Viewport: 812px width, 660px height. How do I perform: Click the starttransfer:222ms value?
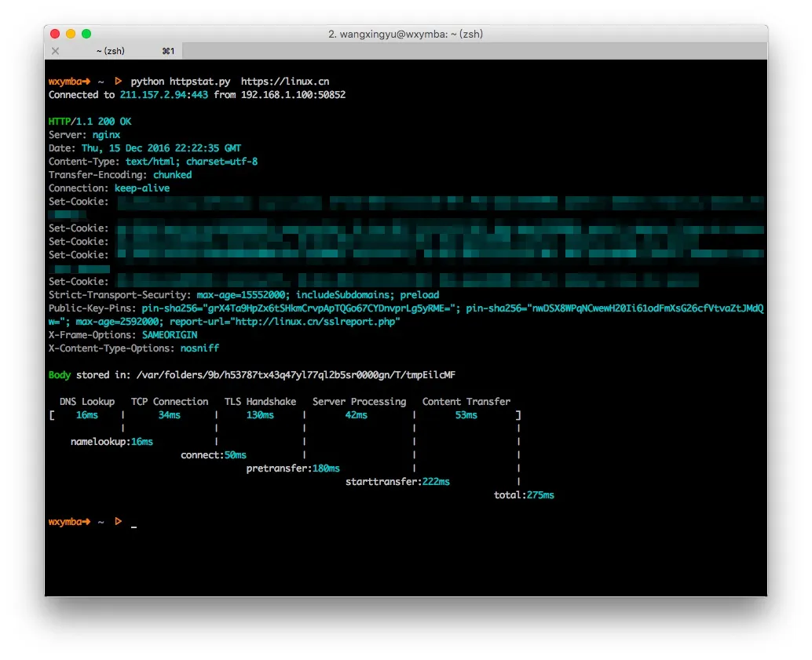click(x=397, y=481)
